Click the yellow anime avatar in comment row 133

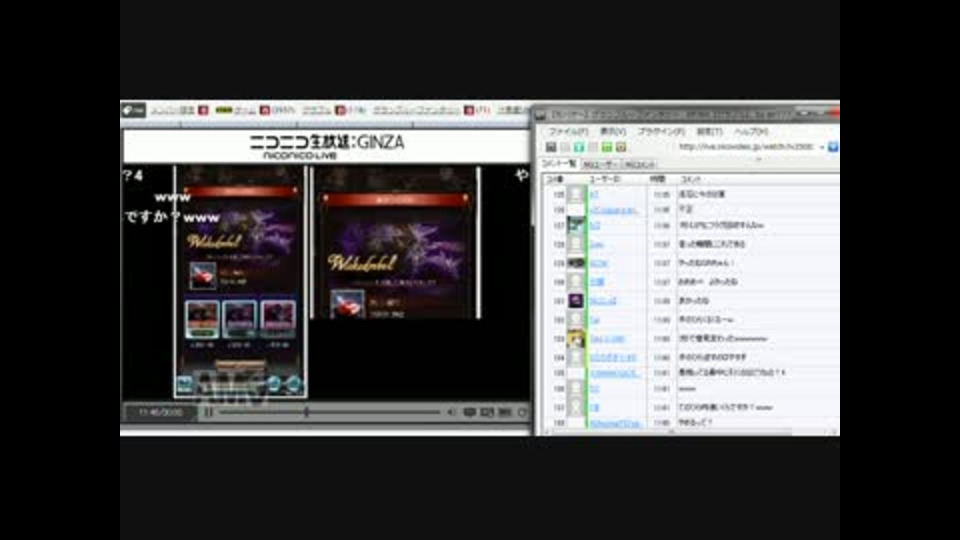point(576,339)
